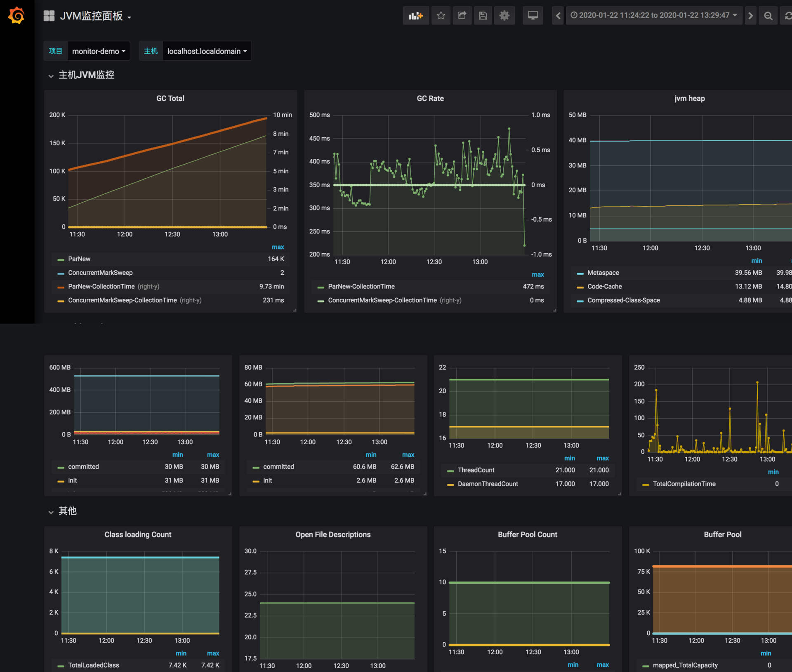792x672 pixels.
Task: Cycle view mode with monitor icon
Action: (533, 16)
